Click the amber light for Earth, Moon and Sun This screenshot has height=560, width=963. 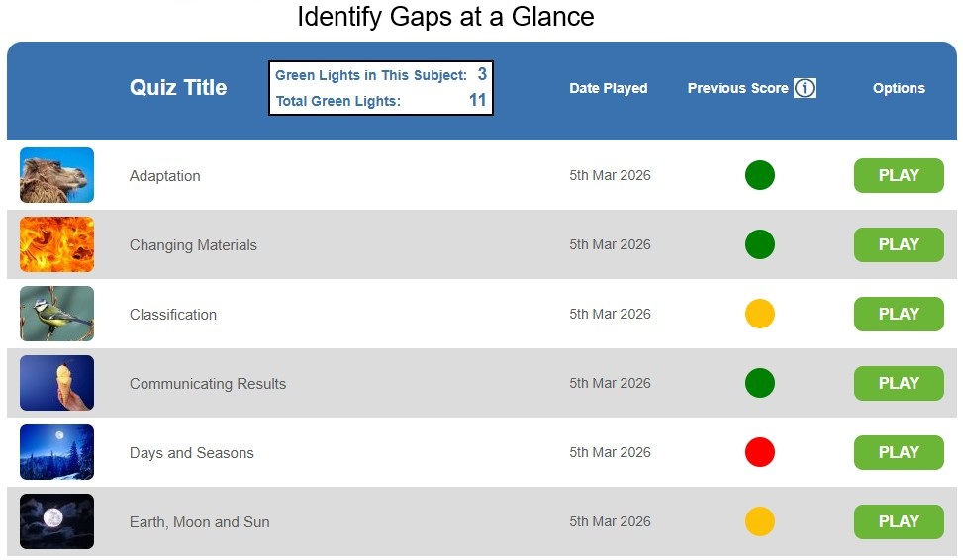759,521
